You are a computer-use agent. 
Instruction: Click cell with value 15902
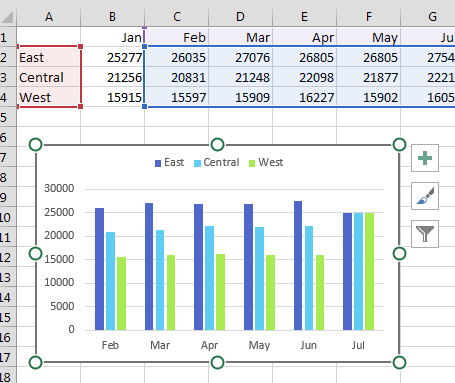[368, 97]
